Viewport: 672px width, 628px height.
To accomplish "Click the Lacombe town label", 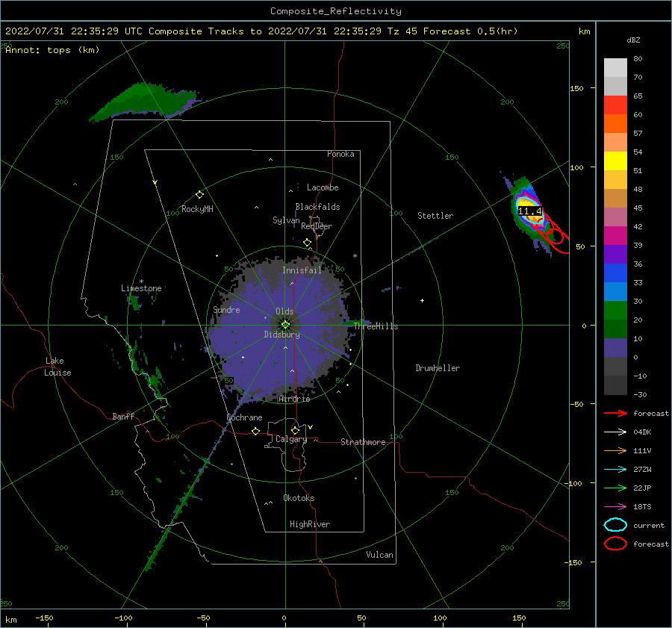I will (x=323, y=187).
